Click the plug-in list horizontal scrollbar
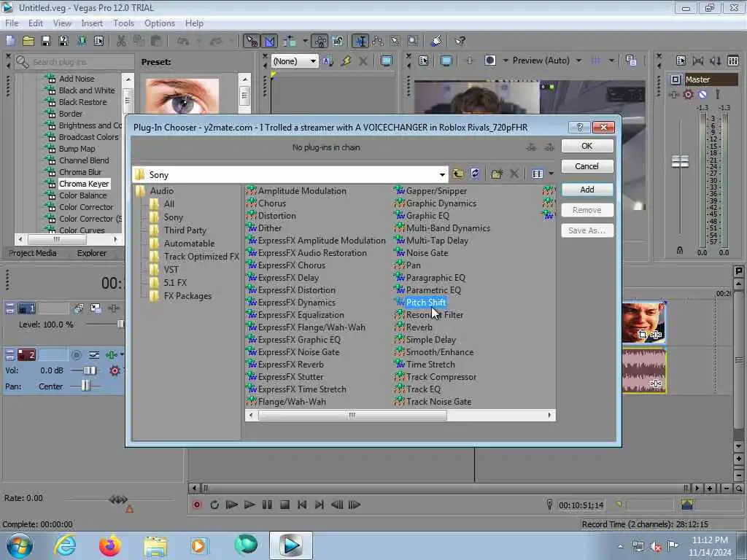The width and height of the screenshot is (747, 560). [352, 415]
